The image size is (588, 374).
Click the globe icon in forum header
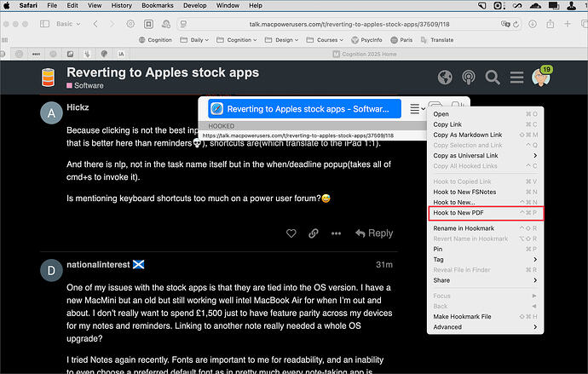(x=445, y=78)
